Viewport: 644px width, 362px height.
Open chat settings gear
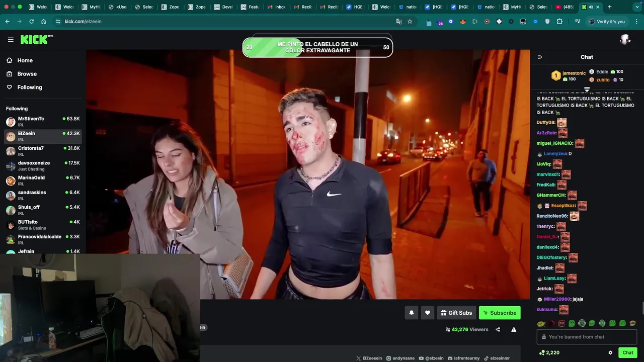click(610, 353)
